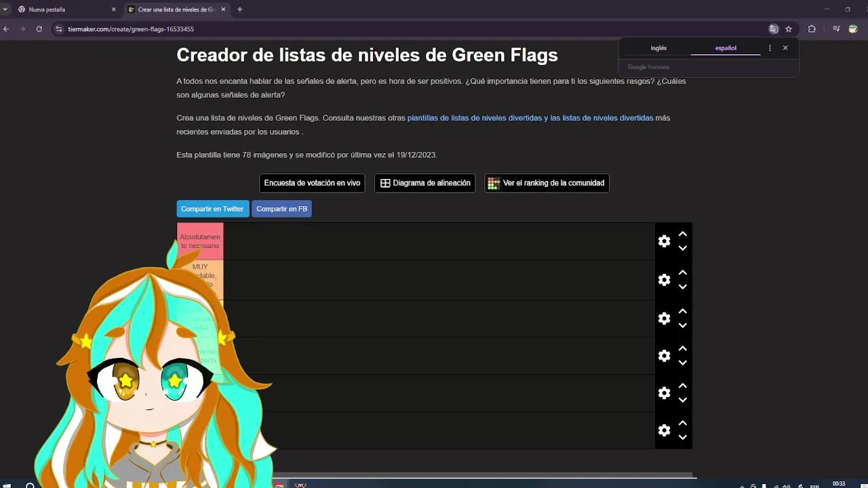
Task: Move third tier row down
Action: click(683, 325)
